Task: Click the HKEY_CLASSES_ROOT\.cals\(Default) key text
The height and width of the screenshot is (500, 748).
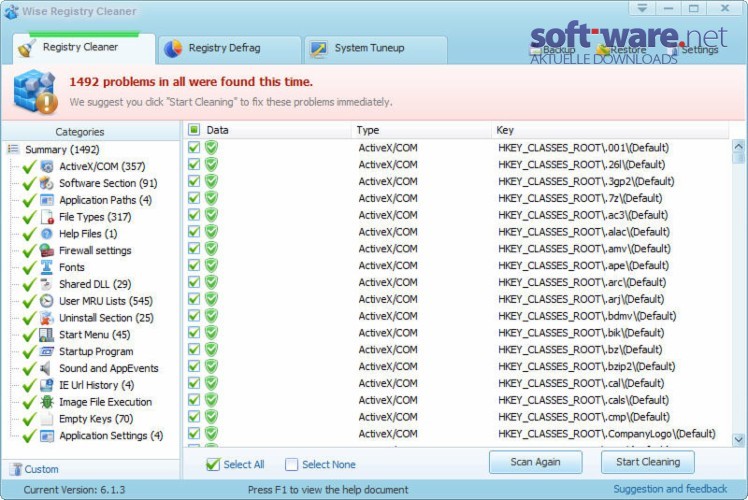Action: click(x=583, y=400)
